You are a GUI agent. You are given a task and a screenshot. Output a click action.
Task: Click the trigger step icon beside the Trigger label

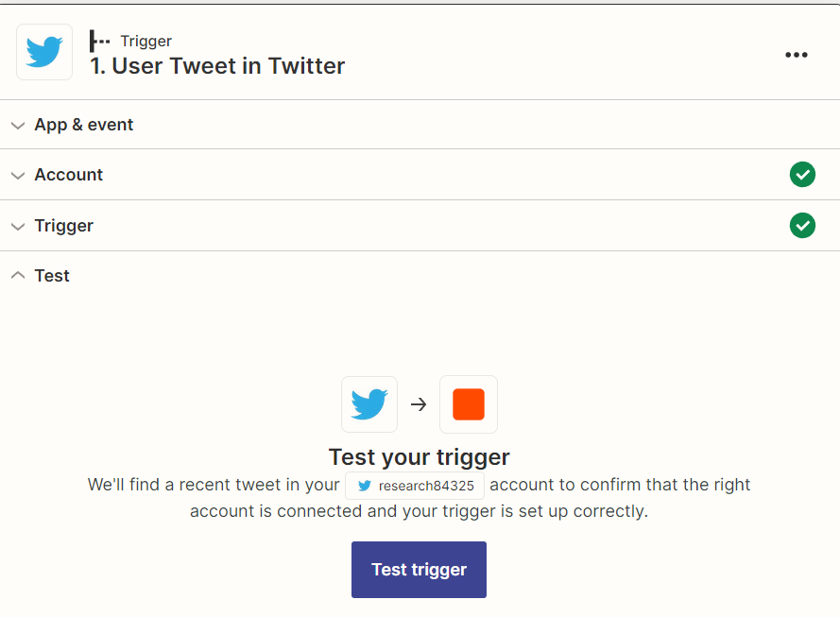[99, 41]
